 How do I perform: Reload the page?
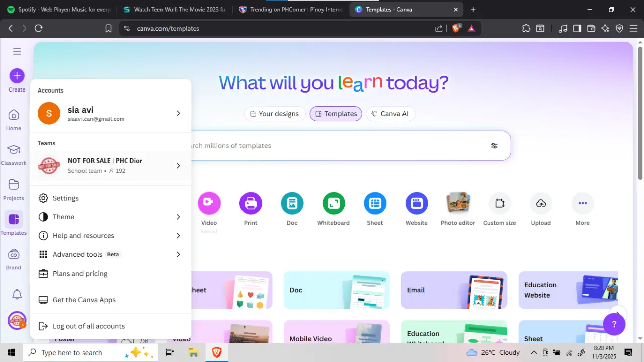pos(39,29)
